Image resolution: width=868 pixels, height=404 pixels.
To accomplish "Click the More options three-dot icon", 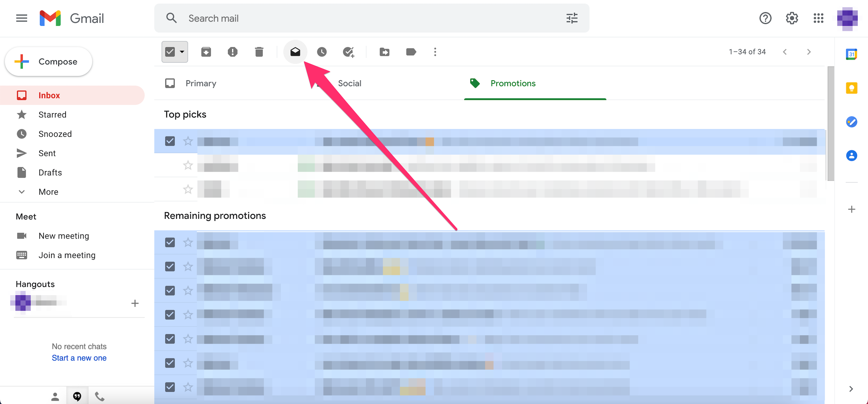I will coord(435,51).
